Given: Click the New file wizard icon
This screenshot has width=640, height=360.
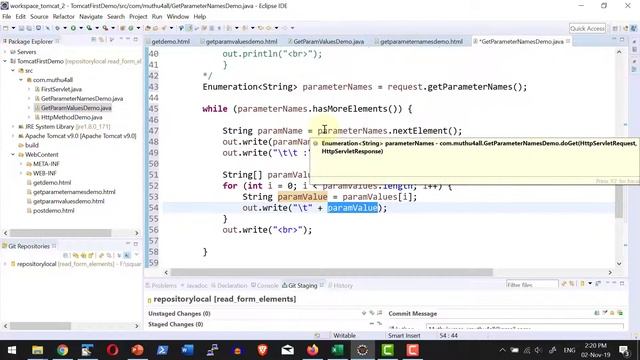Looking at the screenshot, I should point(6,28).
